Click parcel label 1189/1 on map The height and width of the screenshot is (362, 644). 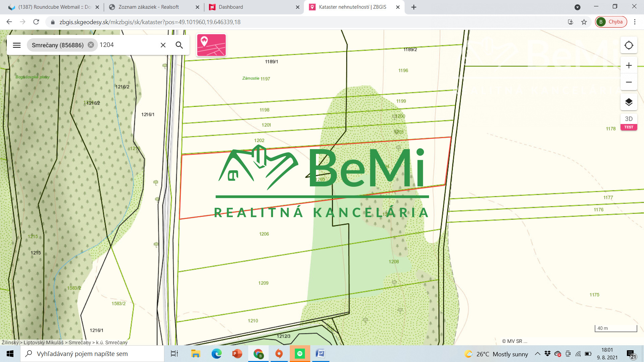(x=271, y=62)
